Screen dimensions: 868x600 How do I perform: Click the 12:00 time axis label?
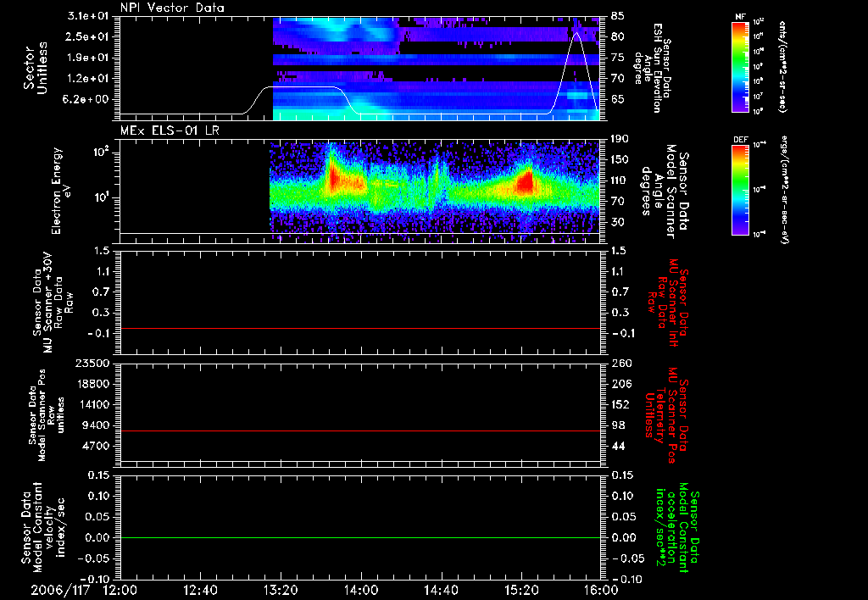(x=120, y=591)
